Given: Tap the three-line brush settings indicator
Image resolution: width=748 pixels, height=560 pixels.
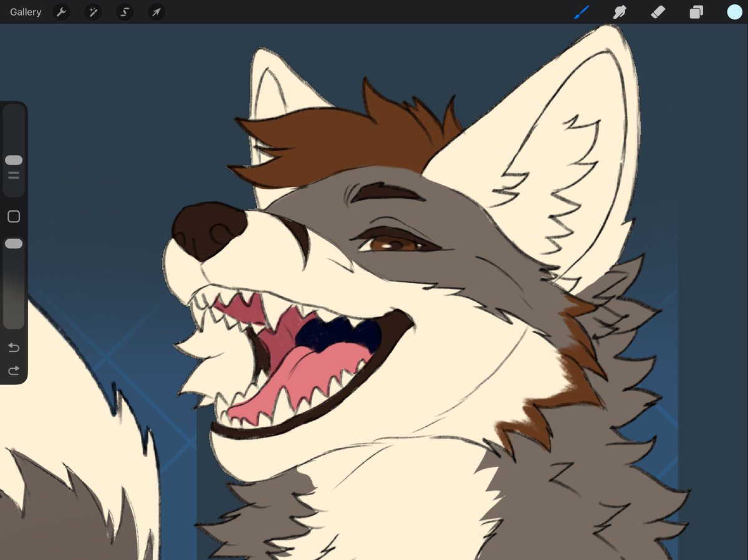Looking at the screenshot, I should (x=13, y=176).
